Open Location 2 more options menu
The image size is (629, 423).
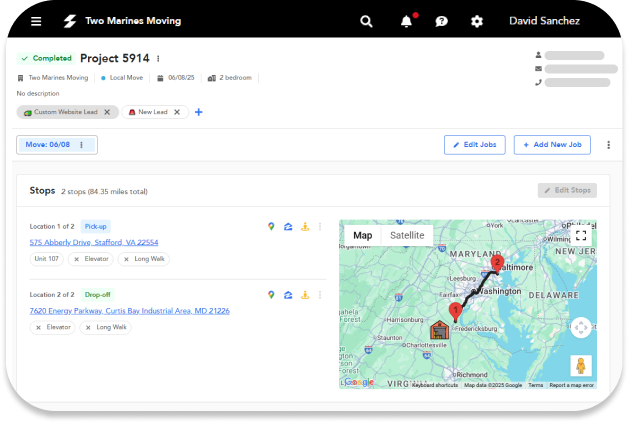tap(320, 295)
